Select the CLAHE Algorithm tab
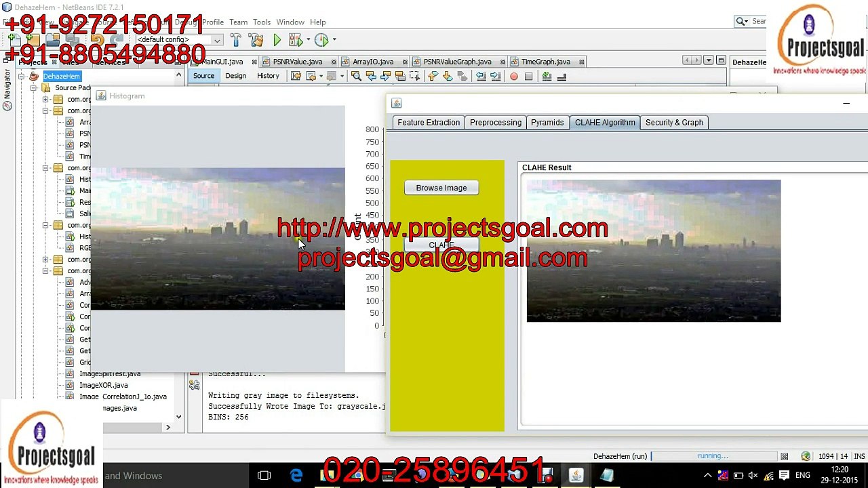This screenshot has height=488, width=868. tap(605, 123)
